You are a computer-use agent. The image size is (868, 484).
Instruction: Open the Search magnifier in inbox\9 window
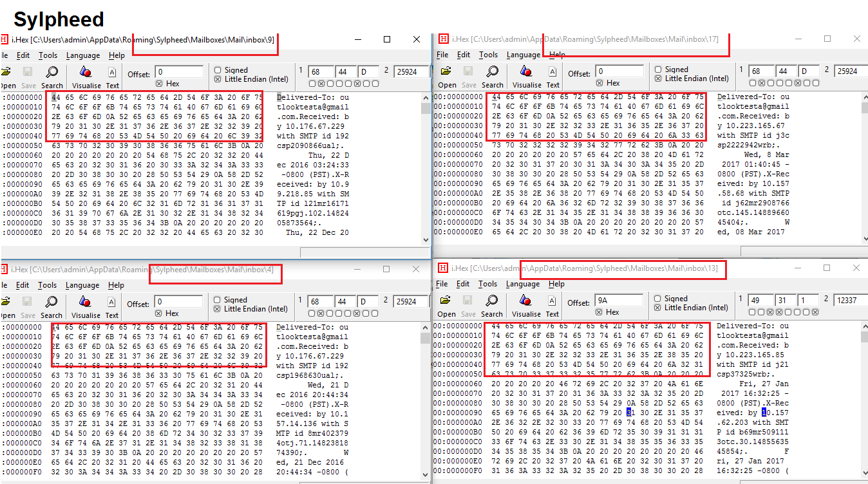tap(52, 71)
